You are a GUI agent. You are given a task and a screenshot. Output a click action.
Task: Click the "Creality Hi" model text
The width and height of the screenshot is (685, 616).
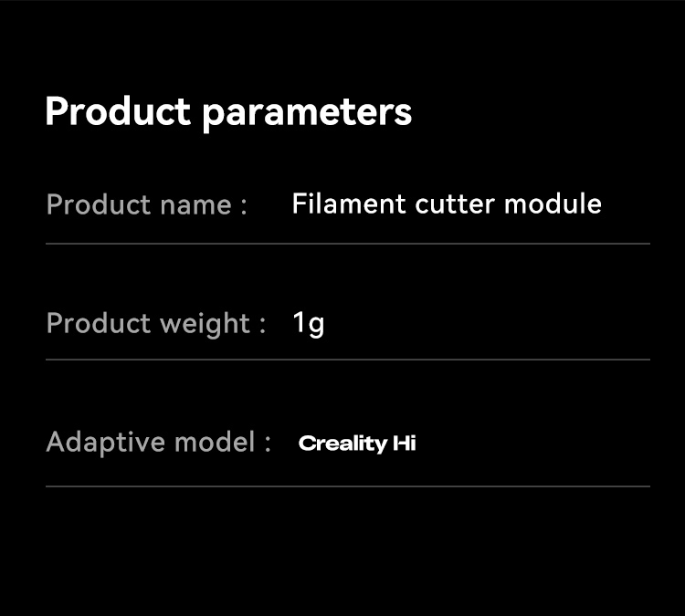point(357,444)
